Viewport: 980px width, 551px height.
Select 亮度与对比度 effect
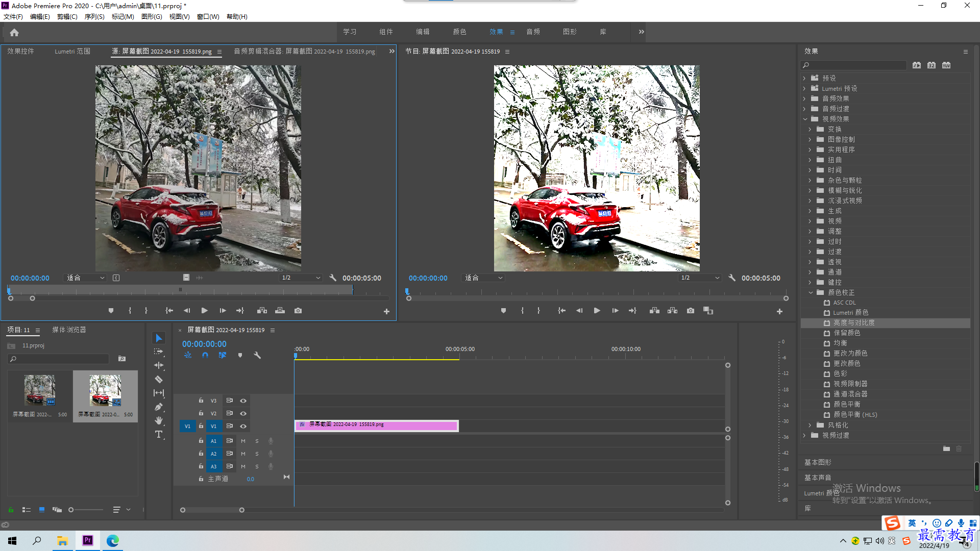coord(854,323)
